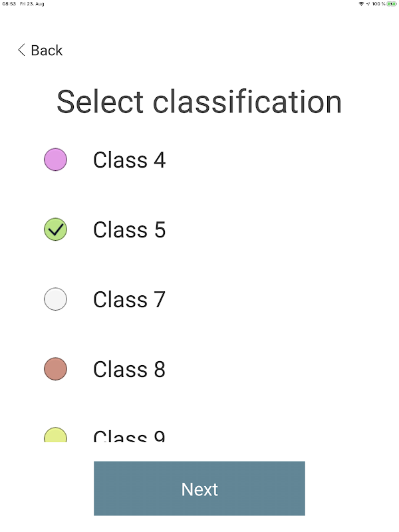Tap the Class 7 list label
This screenshot has height=532, width=399.
point(129,300)
